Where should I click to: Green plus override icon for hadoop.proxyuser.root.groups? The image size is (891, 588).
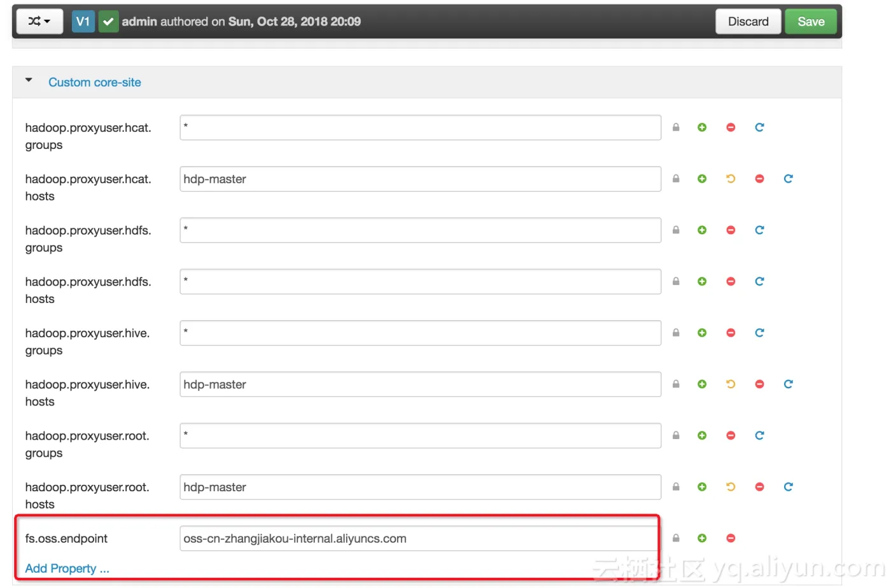point(702,436)
